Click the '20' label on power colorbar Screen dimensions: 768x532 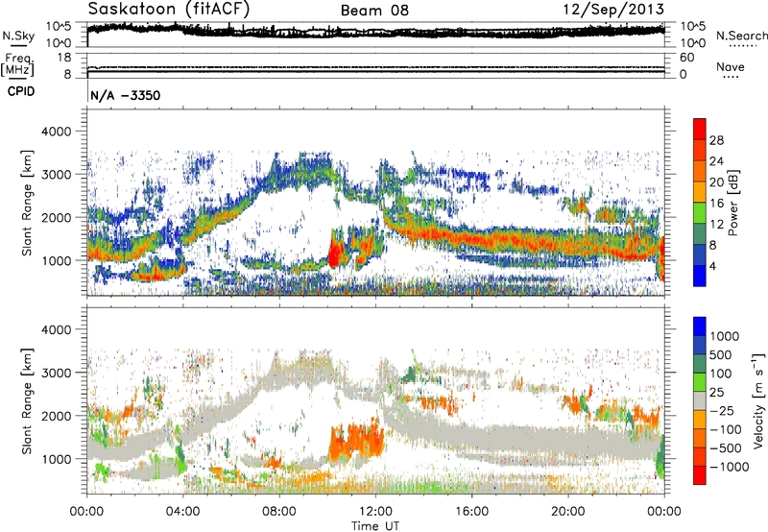coord(716,182)
